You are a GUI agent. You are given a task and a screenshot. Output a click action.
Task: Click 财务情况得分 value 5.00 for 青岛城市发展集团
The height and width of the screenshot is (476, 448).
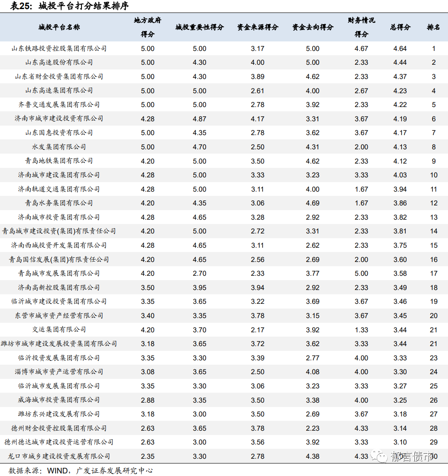pyautogui.click(x=361, y=274)
